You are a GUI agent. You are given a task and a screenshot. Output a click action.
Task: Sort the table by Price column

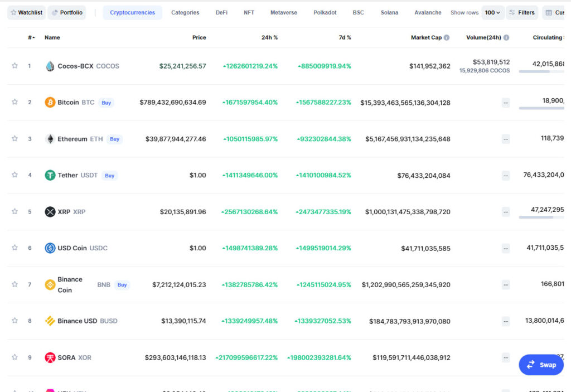coord(199,37)
